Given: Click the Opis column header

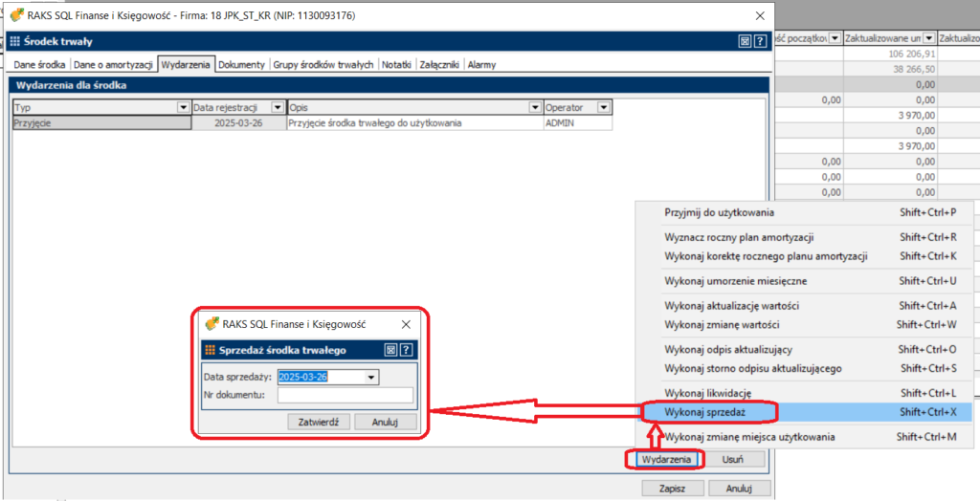Looking at the screenshot, I should pos(415,107).
